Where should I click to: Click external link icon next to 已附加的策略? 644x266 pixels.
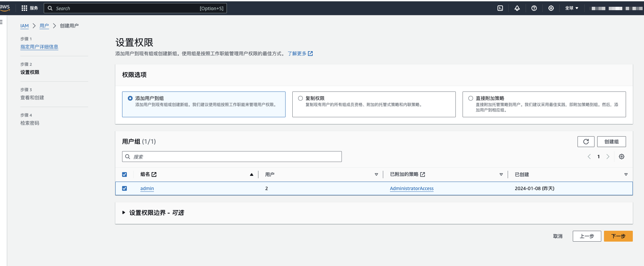point(423,175)
